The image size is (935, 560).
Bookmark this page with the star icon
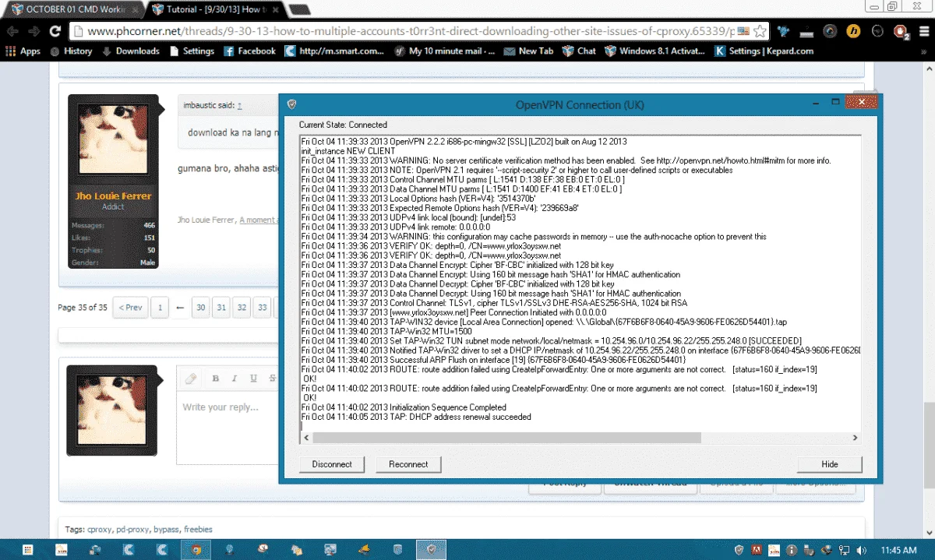coord(760,31)
